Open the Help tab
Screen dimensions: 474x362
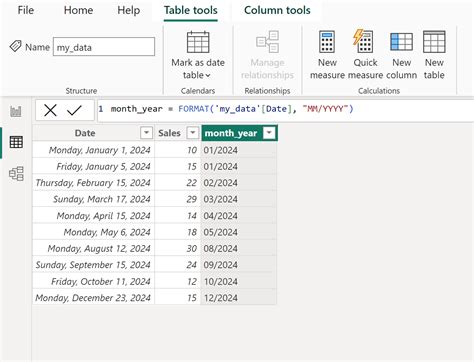coord(128,10)
